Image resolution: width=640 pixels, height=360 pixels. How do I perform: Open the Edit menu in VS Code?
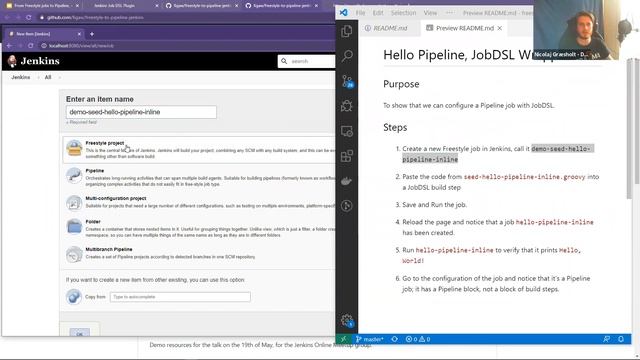[x=378, y=13]
